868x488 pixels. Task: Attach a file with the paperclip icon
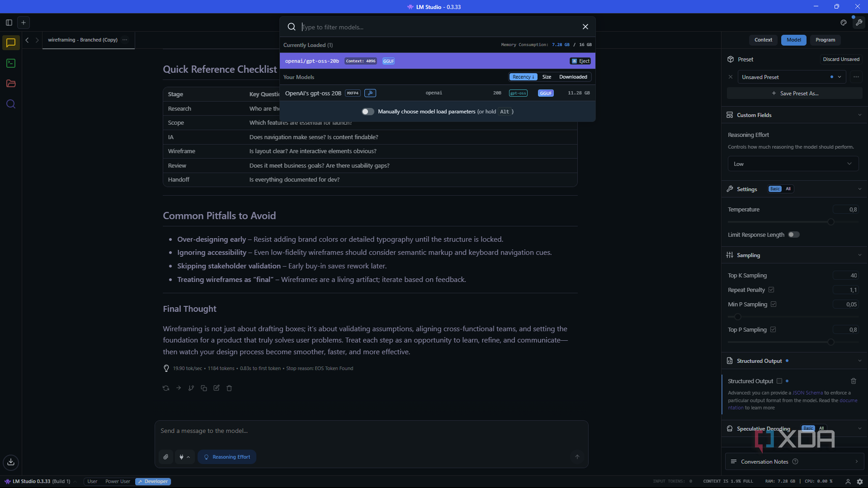point(166,457)
